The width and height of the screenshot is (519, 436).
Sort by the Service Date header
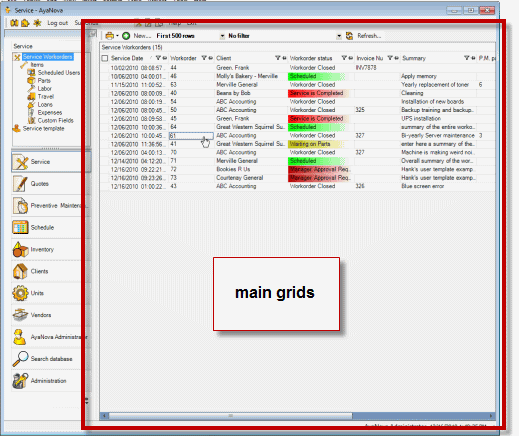click(127, 58)
